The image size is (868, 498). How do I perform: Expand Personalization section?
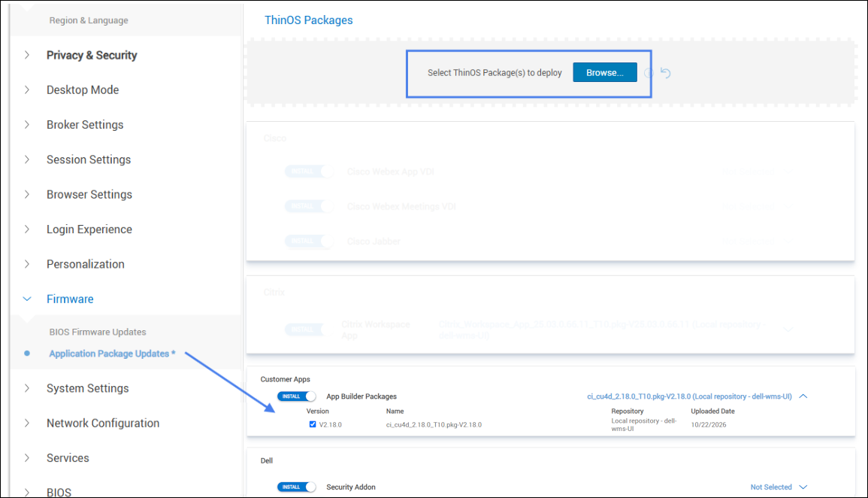(x=26, y=264)
